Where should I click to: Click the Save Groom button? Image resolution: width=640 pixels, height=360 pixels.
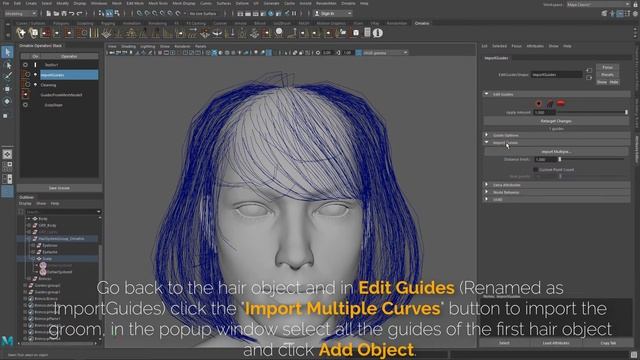coord(59,188)
